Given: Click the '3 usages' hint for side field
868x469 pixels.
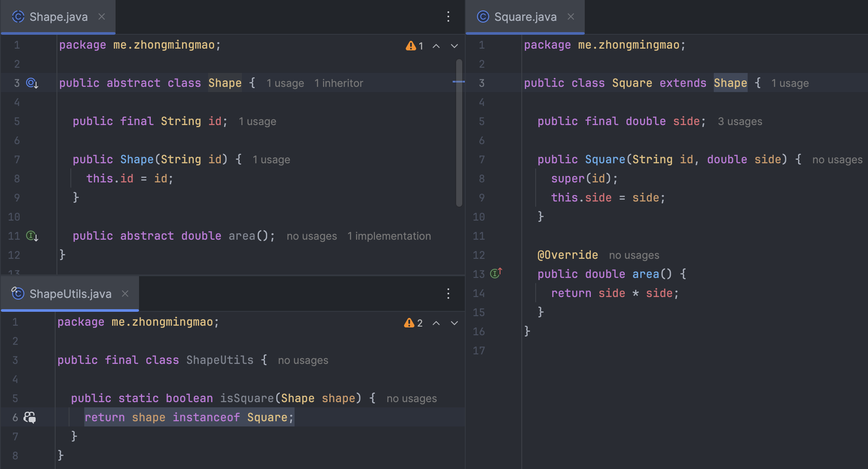Looking at the screenshot, I should tap(740, 122).
